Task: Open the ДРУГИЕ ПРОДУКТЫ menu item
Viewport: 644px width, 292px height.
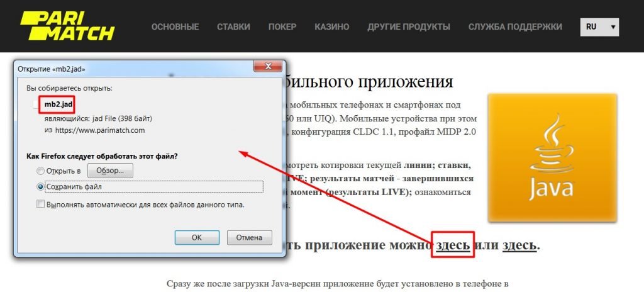Action: [409, 27]
